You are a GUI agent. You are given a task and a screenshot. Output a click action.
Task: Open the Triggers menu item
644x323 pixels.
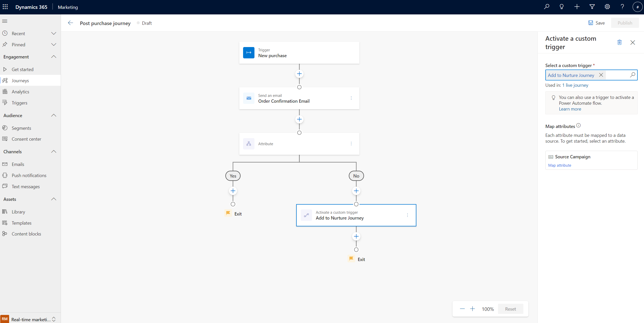pyautogui.click(x=19, y=103)
